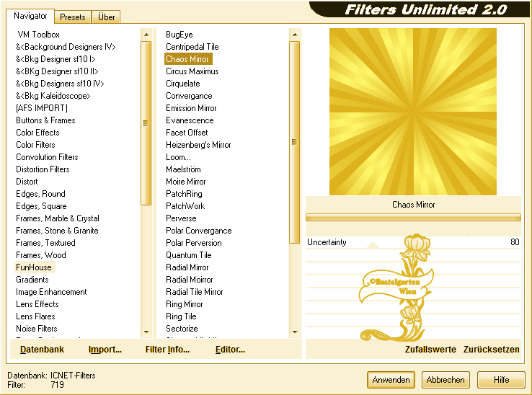Select the BugEye filter
This screenshot has width=532, height=395.
click(179, 35)
